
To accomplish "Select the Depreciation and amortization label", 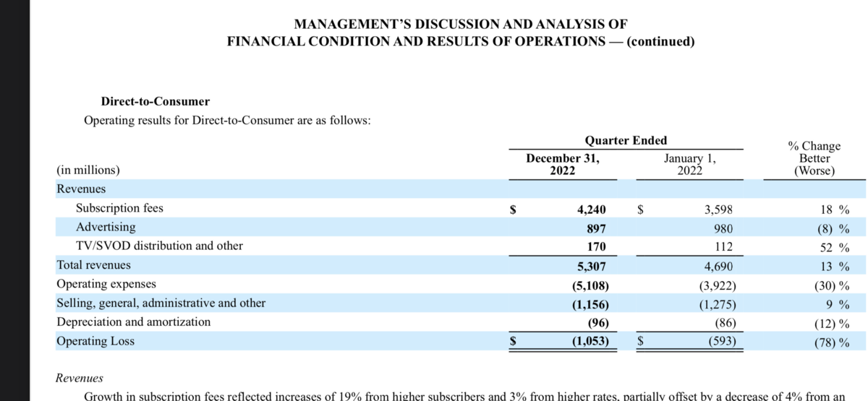I will point(134,322).
